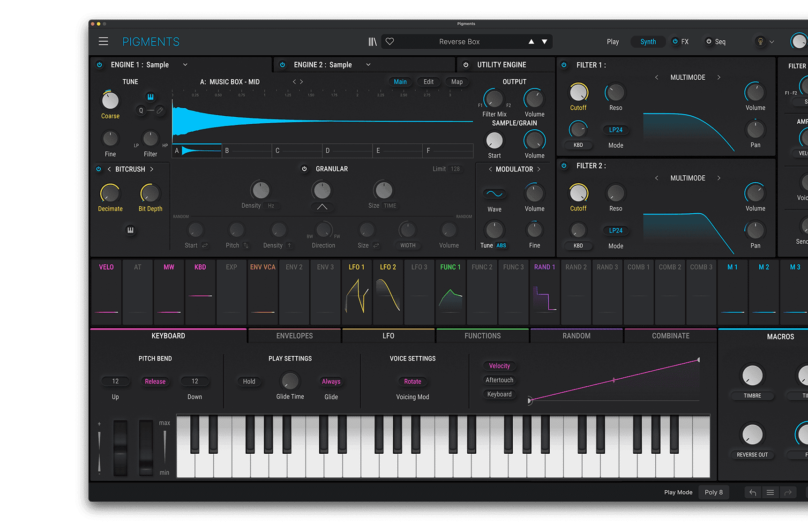Open dropdown chevron beside the lightbulb
Image resolution: width=808 pixels, height=532 pixels.
pyautogui.click(x=772, y=42)
